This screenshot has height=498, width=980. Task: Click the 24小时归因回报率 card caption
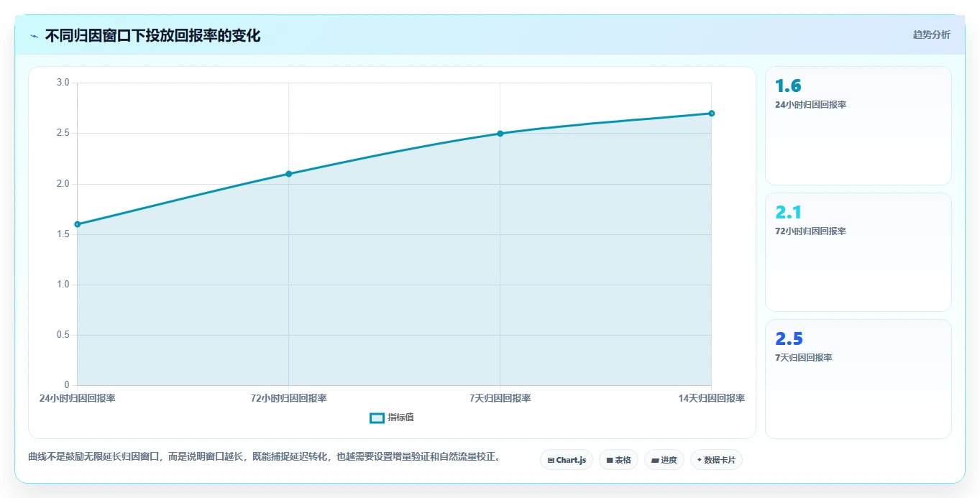810,105
